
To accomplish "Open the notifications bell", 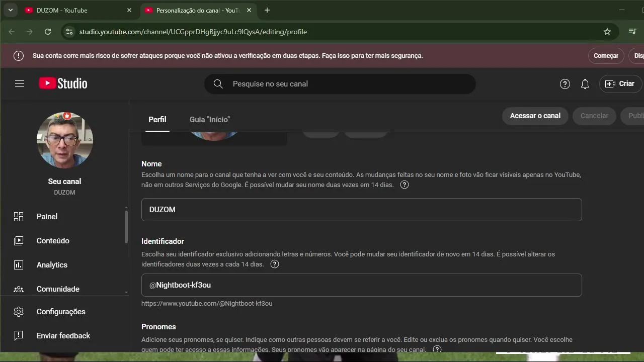I will pyautogui.click(x=585, y=84).
